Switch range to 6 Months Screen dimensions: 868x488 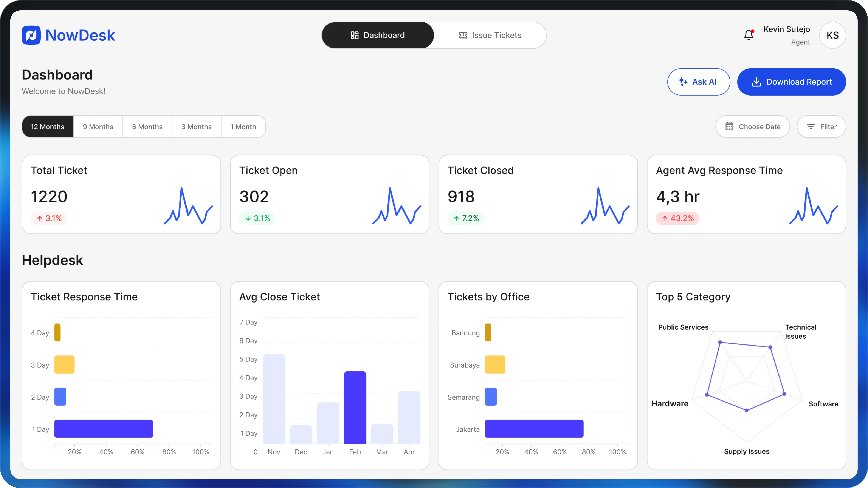[x=147, y=127]
